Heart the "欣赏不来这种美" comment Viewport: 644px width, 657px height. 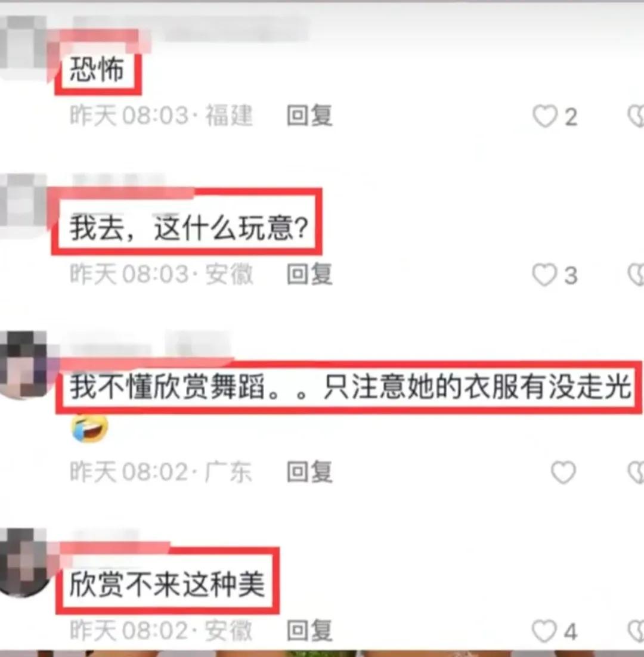pyautogui.click(x=544, y=631)
